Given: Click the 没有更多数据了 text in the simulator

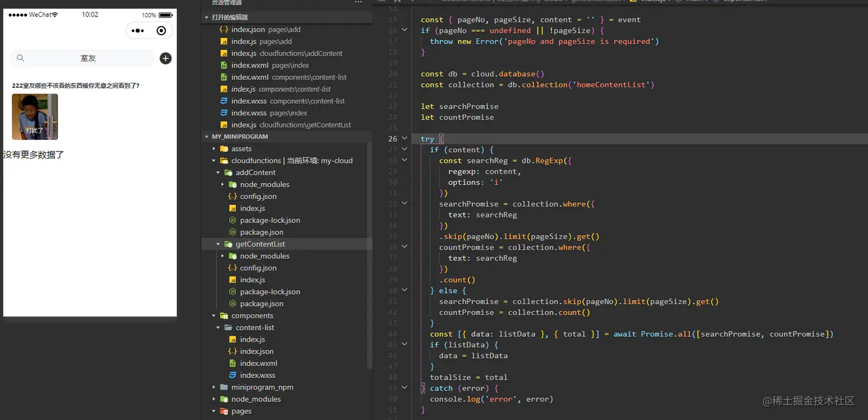Looking at the screenshot, I should [x=33, y=155].
